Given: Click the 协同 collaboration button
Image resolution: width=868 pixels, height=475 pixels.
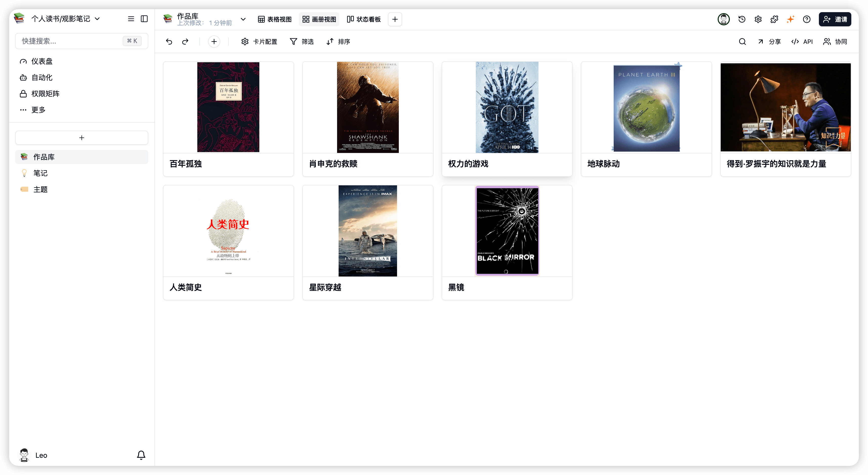Looking at the screenshot, I should click(x=835, y=42).
